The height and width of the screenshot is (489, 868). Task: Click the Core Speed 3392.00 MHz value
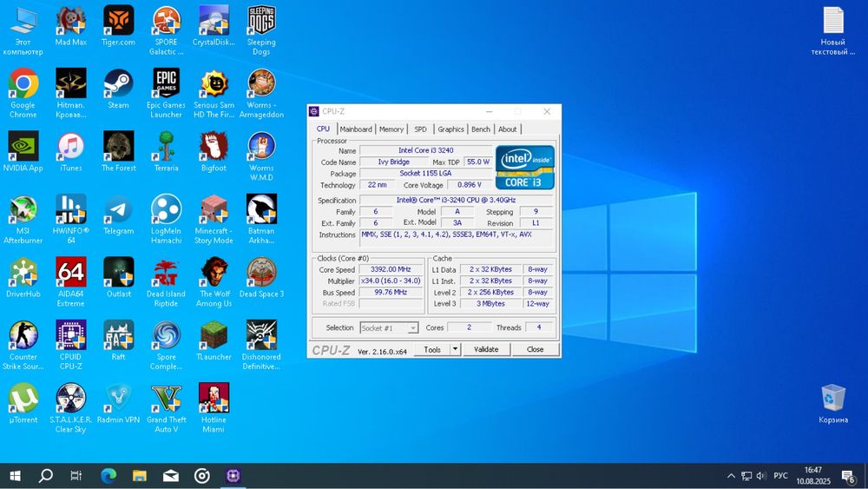(391, 269)
